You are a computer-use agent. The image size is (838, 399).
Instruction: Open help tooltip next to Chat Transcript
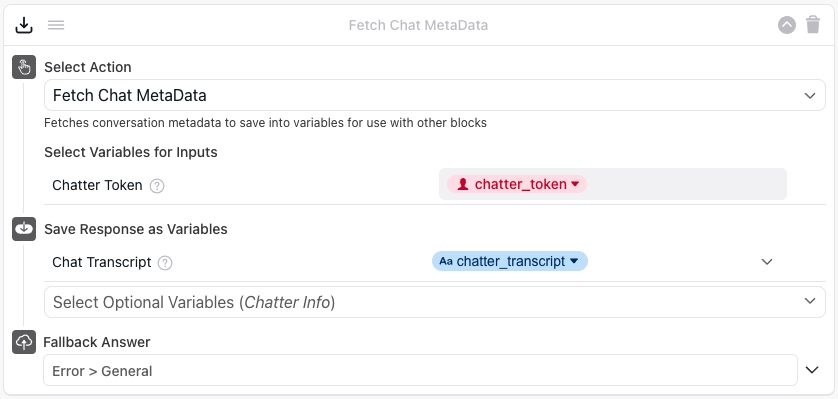165,263
